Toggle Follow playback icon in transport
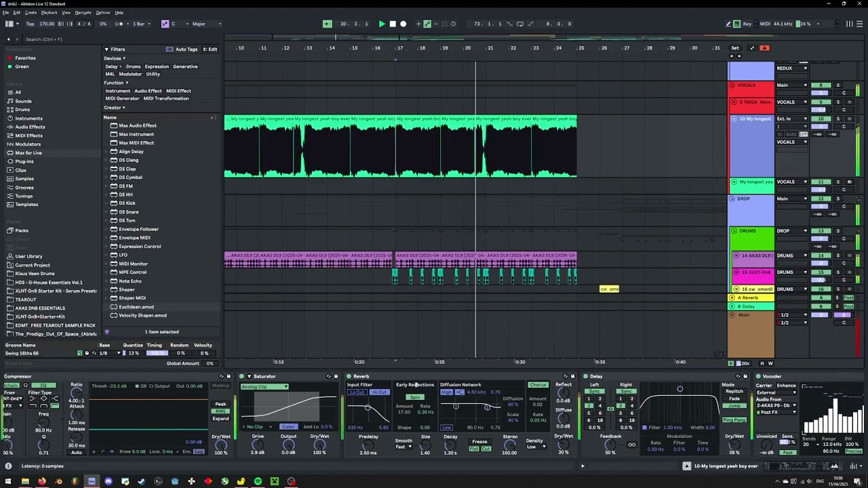868x488 pixels. [x=327, y=24]
